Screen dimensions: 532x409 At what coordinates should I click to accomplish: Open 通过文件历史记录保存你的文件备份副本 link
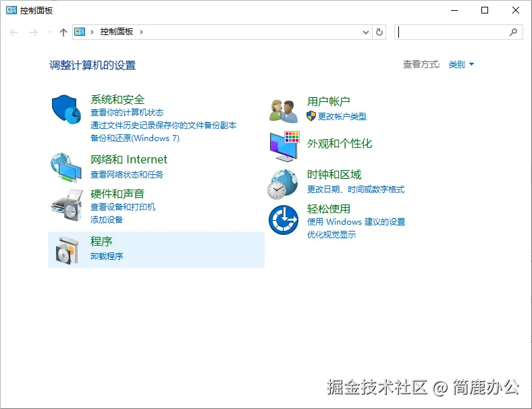point(163,125)
